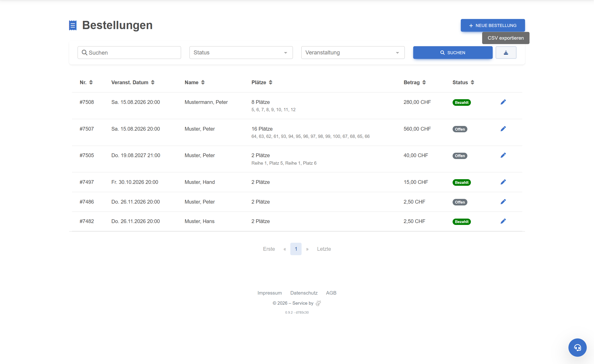Sort by Nr. column arrows
Image resolution: width=594 pixels, height=364 pixels.
tap(91, 83)
